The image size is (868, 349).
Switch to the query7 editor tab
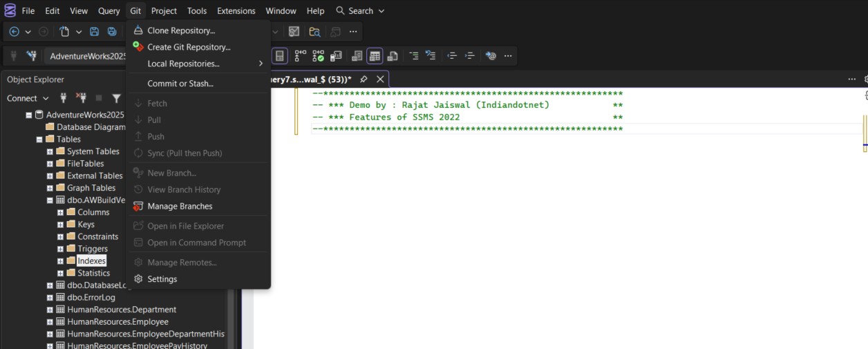pos(312,79)
